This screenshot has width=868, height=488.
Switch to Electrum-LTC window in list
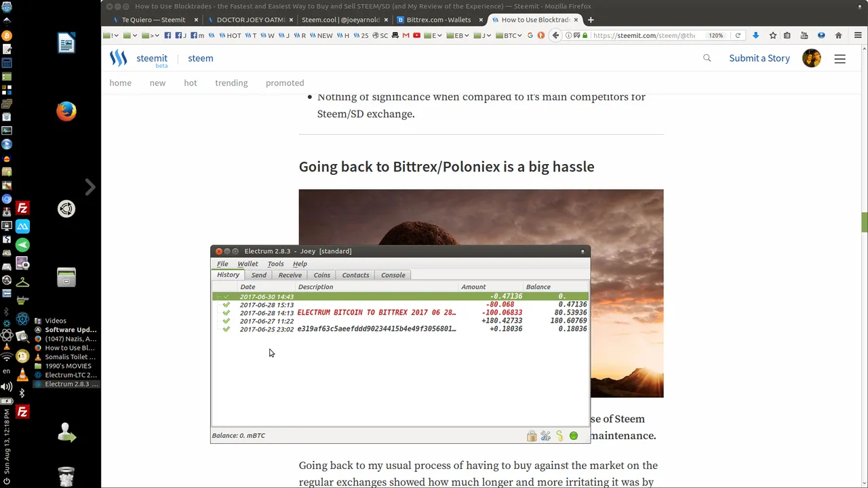[x=66, y=375]
